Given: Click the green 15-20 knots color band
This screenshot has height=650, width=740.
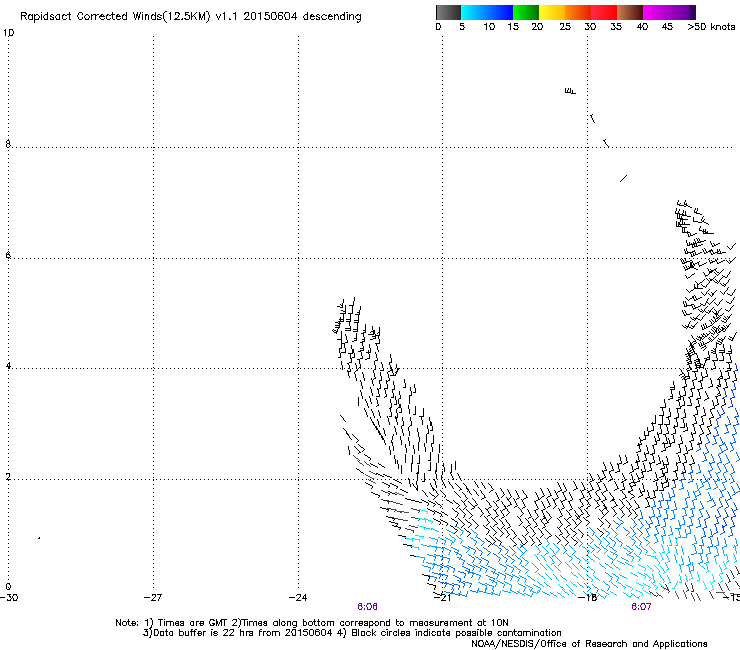Looking at the screenshot, I should coord(526,12).
